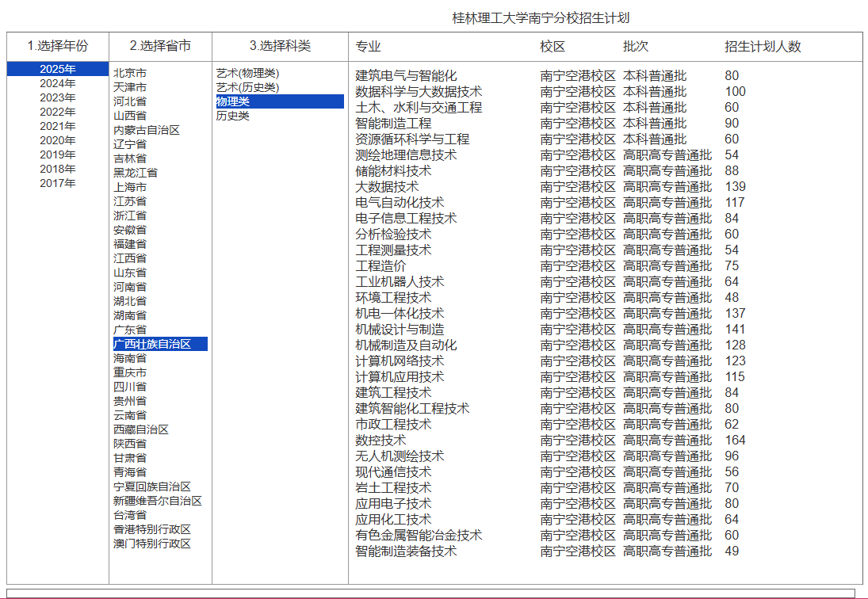The height and width of the screenshot is (599, 868).
Task: Click the 资源循环科学与工程 major name
Action: [412, 139]
